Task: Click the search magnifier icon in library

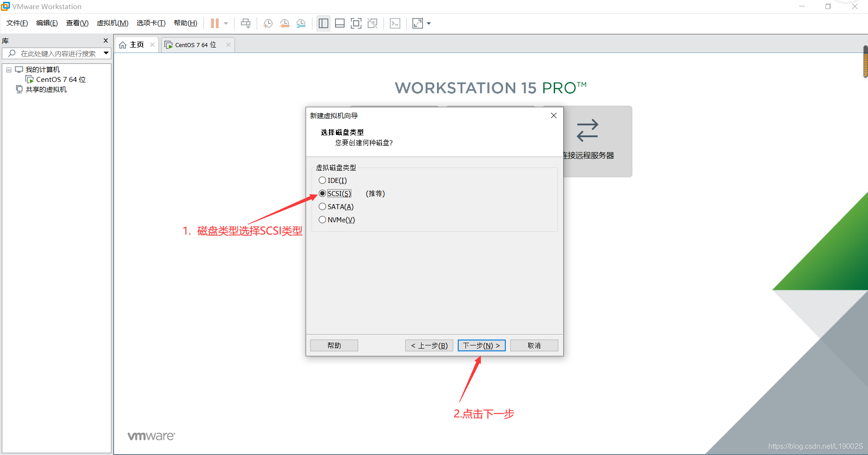Action: tap(12, 53)
